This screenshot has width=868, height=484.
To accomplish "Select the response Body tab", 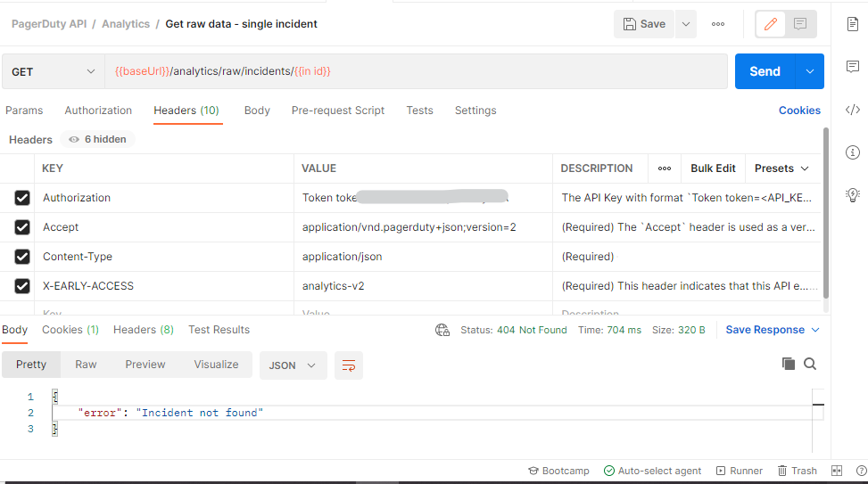I will (x=14, y=330).
